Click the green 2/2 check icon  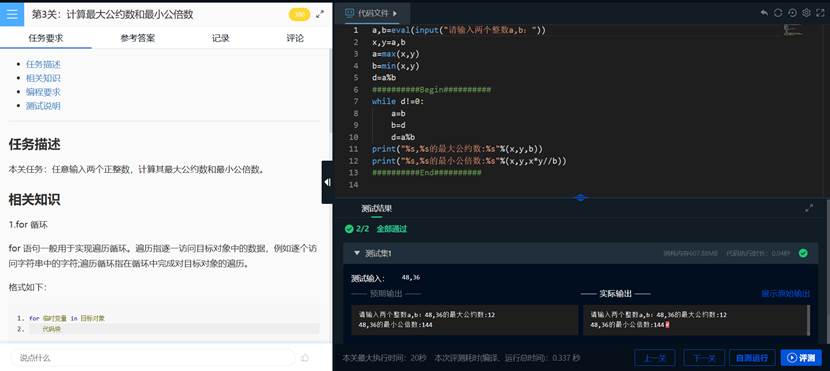(x=349, y=229)
